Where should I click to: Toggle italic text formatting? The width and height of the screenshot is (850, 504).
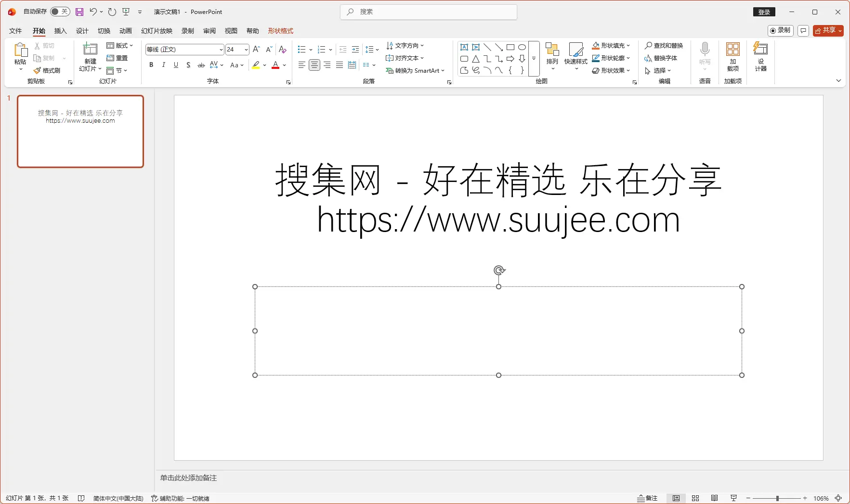pos(164,65)
